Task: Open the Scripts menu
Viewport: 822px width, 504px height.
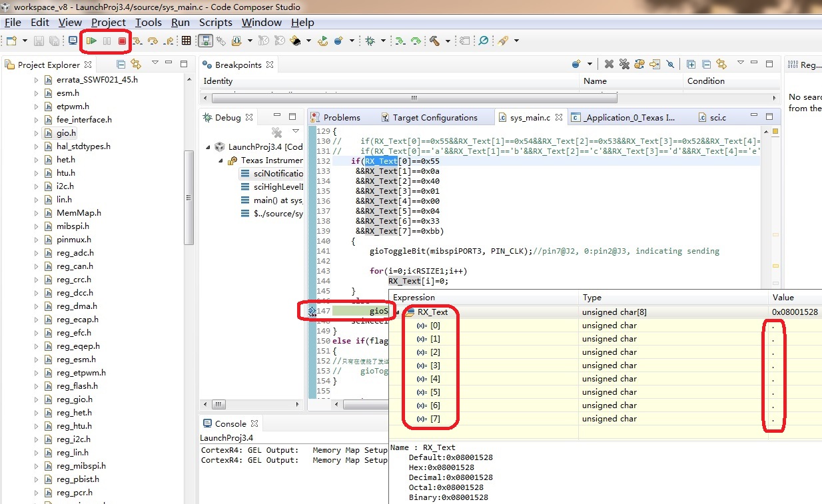Action: coord(215,23)
